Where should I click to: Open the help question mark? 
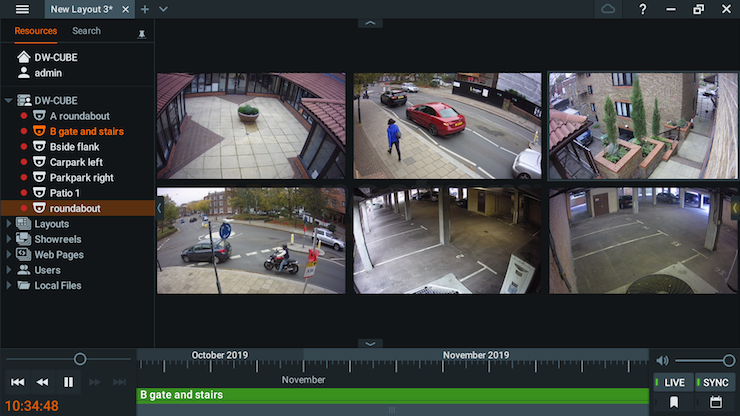coord(642,9)
